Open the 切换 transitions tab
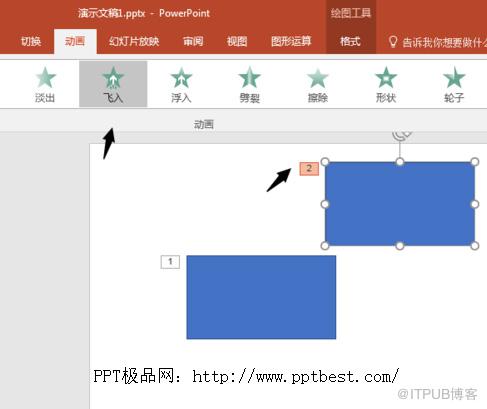 pos(31,41)
